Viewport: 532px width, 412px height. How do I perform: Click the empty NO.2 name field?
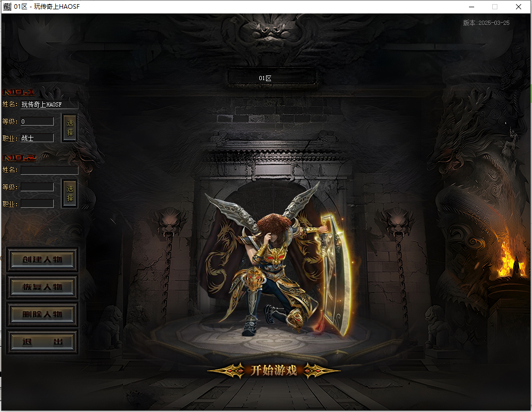click(49, 170)
